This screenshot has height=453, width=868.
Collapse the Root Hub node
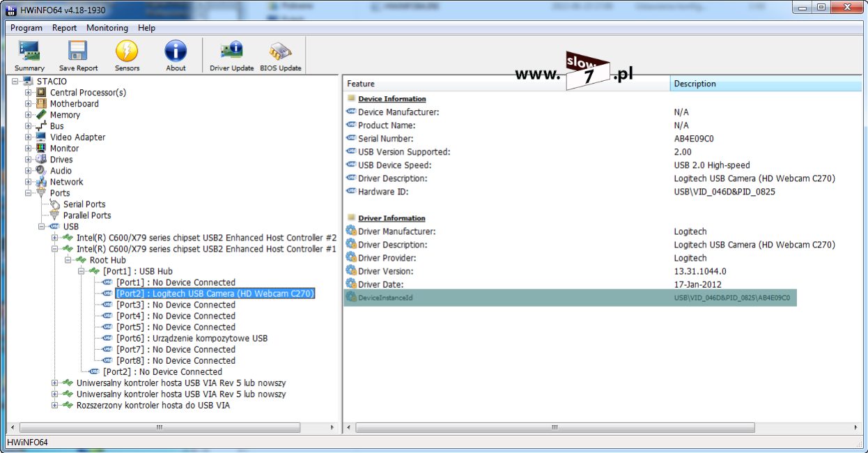coord(68,260)
